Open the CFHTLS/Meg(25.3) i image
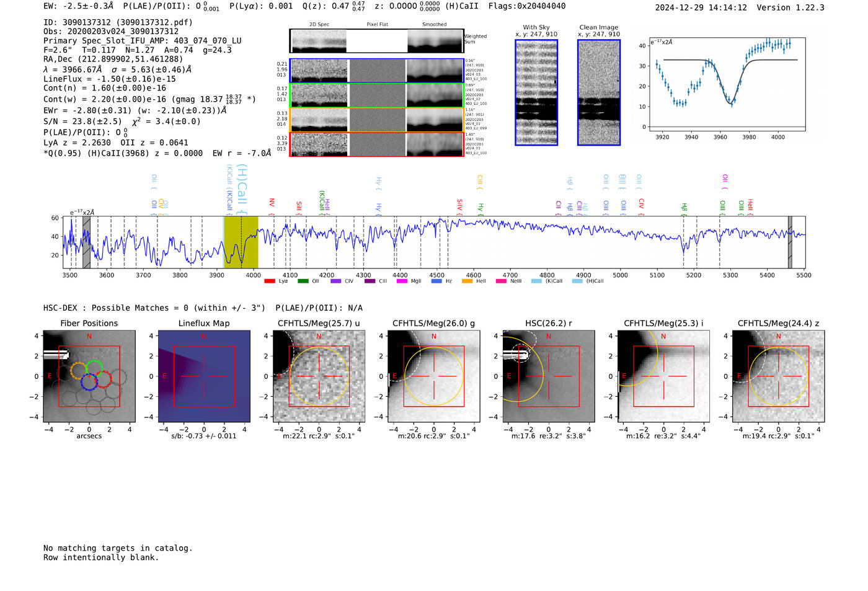Screen dimensions: 868x591 click(x=663, y=376)
